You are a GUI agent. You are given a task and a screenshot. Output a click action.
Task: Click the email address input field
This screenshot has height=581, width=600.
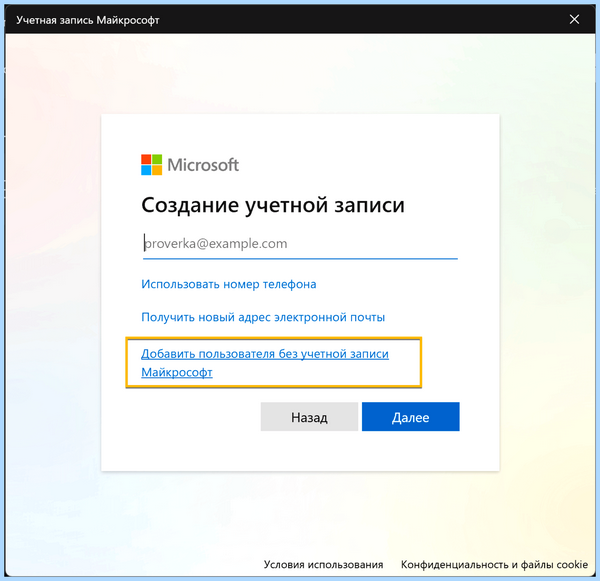[300, 243]
